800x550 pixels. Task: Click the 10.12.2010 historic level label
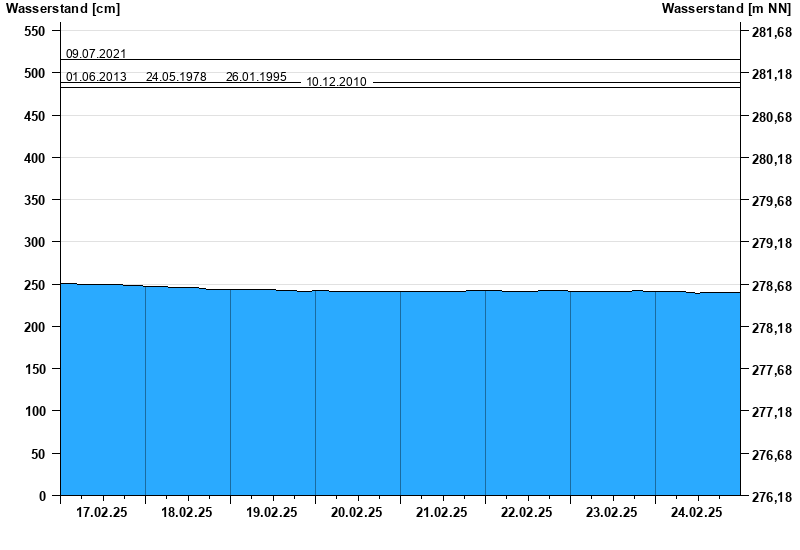point(336,82)
